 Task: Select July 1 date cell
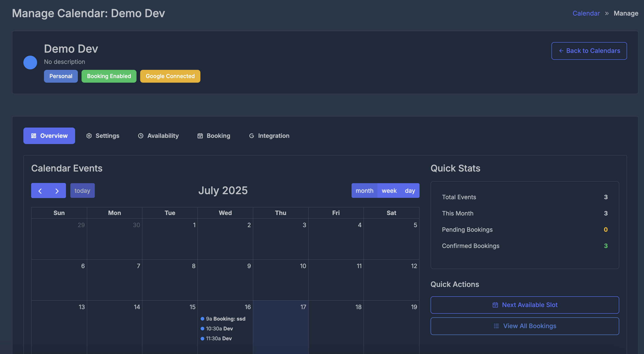click(x=170, y=239)
